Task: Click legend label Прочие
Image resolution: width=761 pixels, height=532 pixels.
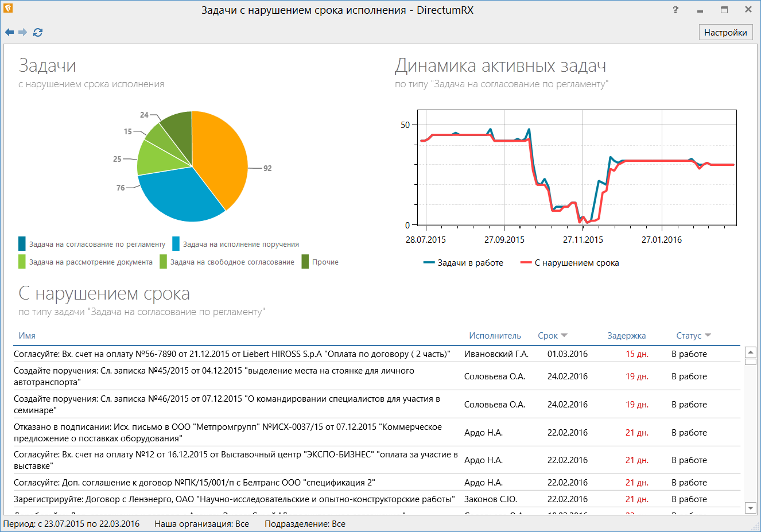Action: 325,262
